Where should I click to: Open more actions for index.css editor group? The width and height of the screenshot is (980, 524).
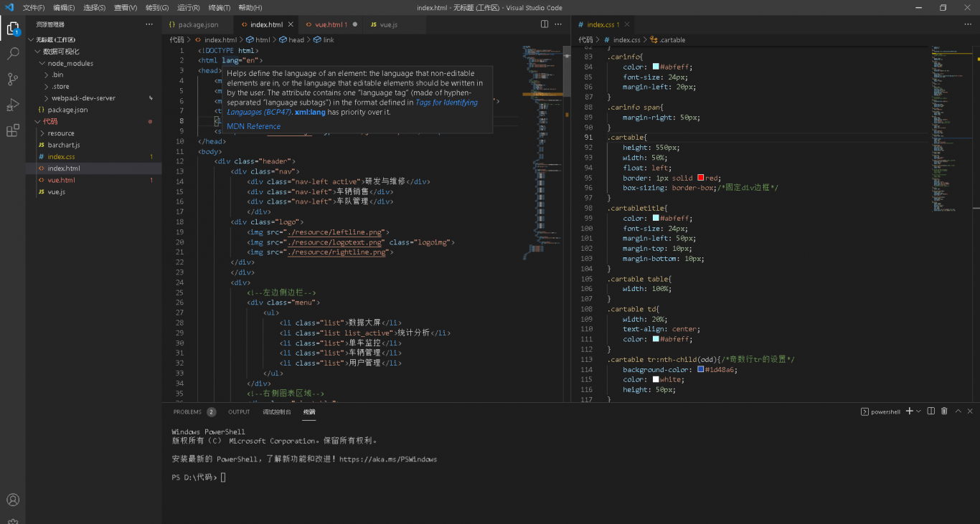967,24
